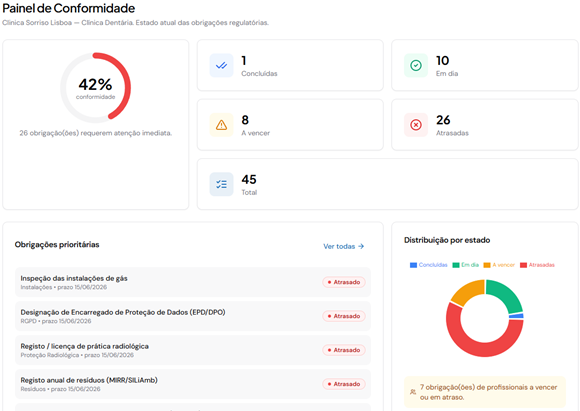Click the warning triangle A vencer icon
Screen dimensions: 580x411
pos(221,125)
